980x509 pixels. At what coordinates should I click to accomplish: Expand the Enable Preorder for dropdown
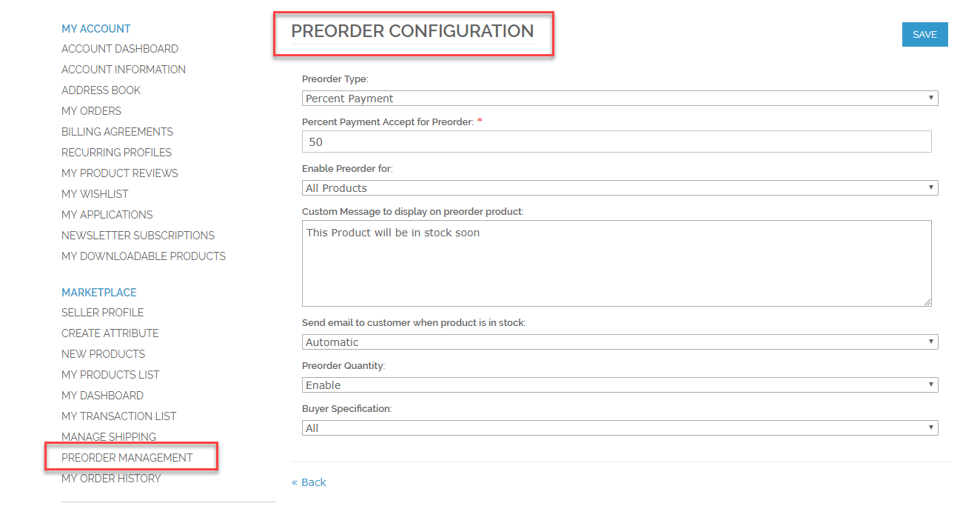click(x=620, y=188)
